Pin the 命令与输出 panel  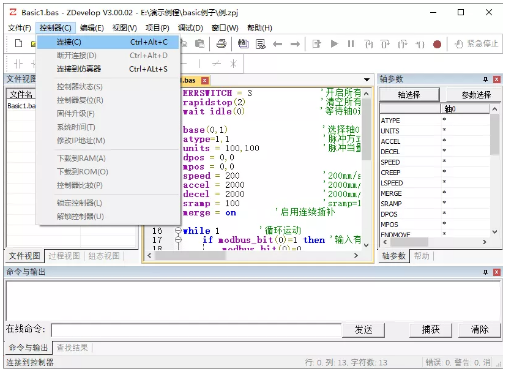486,272
